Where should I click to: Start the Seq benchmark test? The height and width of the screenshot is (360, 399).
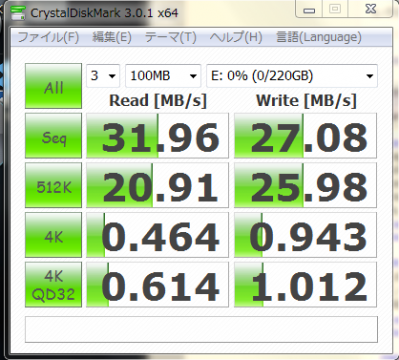[x=53, y=135]
